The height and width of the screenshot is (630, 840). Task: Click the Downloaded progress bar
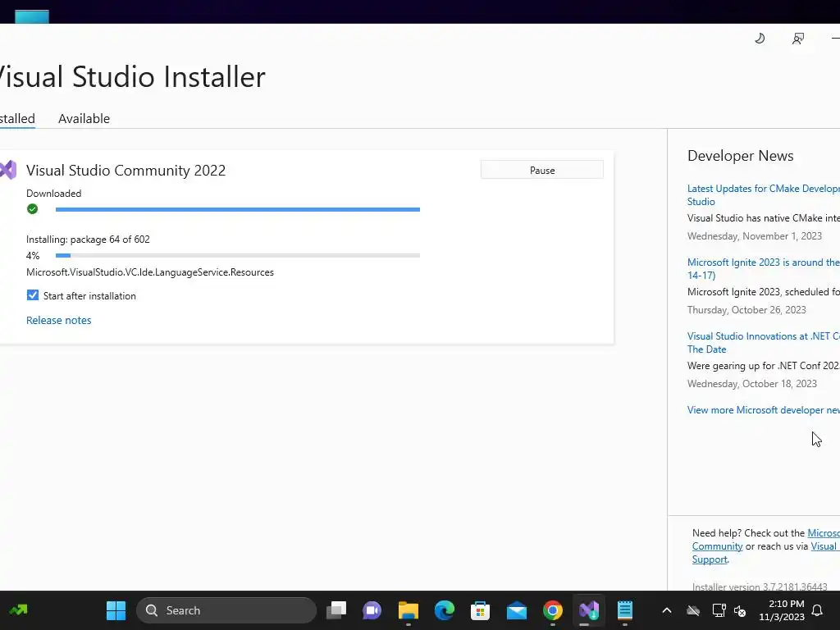point(238,209)
